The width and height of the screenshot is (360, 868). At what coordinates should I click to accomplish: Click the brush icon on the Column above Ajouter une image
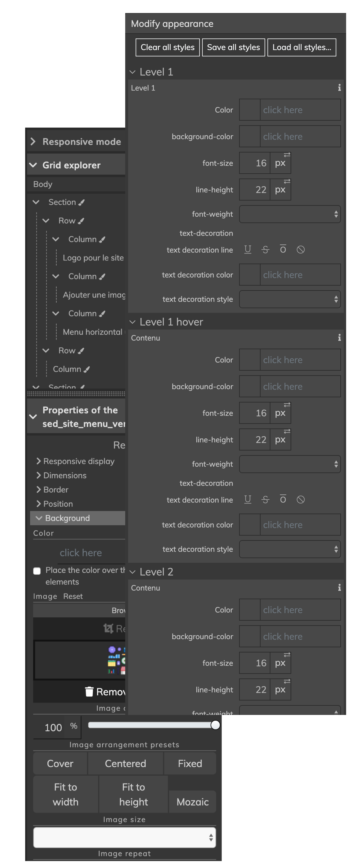coord(102,276)
